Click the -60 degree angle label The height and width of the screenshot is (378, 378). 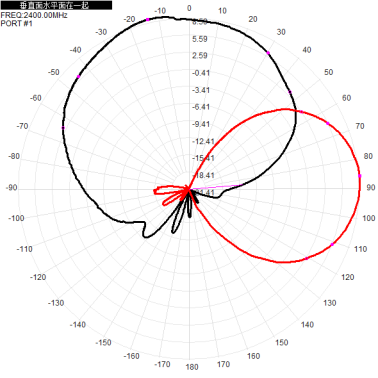pyautogui.click(x=35, y=98)
